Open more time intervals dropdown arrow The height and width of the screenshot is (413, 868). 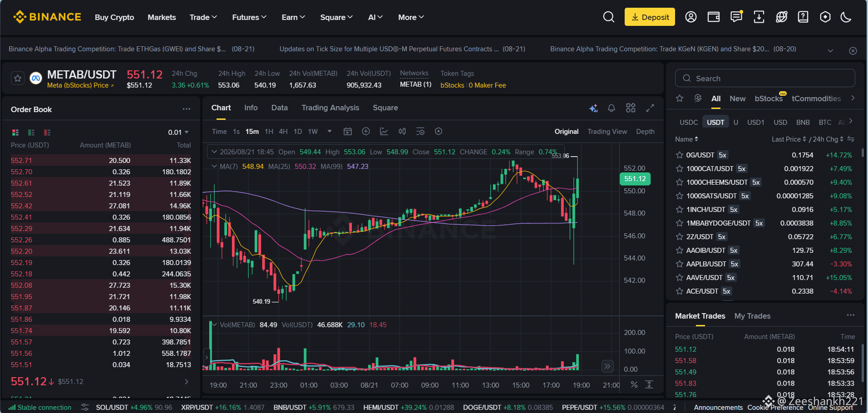click(x=330, y=131)
